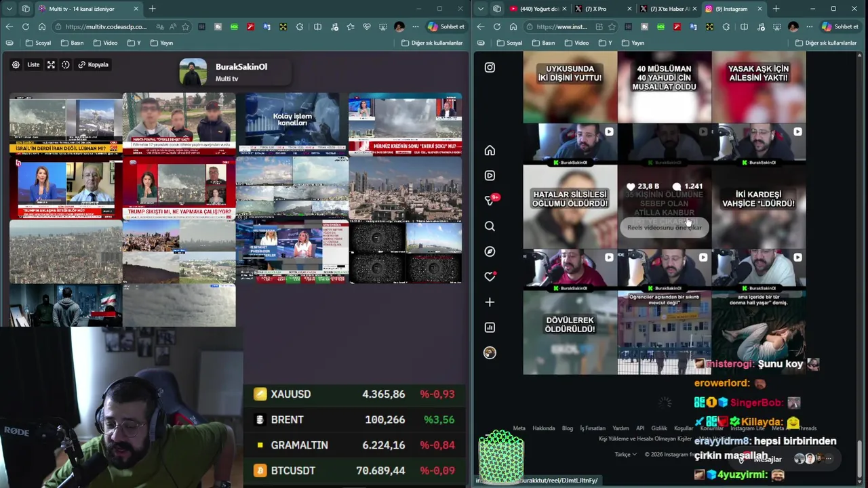Open Multi tv settings gear icon
This screenshot has height=488, width=868.
16,64
